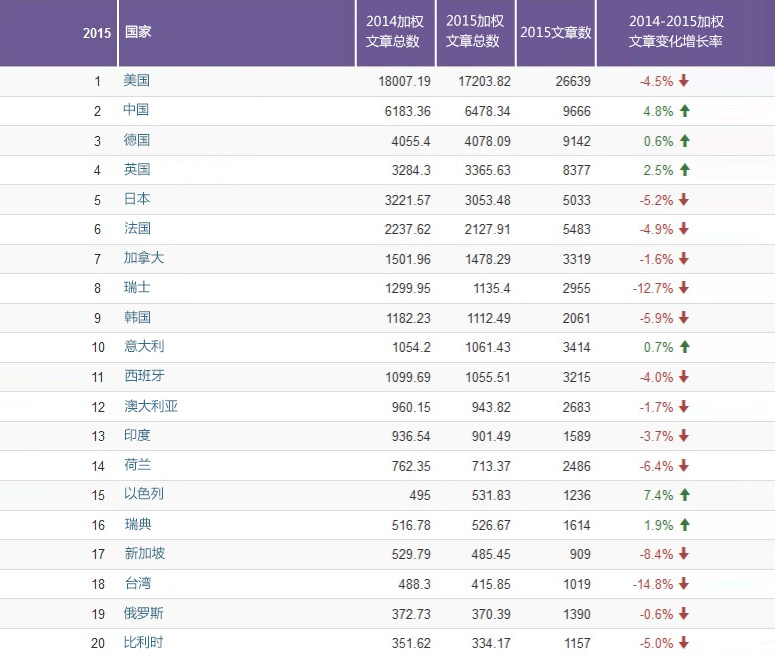The height and width of the screenshot is (660, 775).
Task: Click the red down arrow in 新加坡 row
Action: (x=684, y=554)
